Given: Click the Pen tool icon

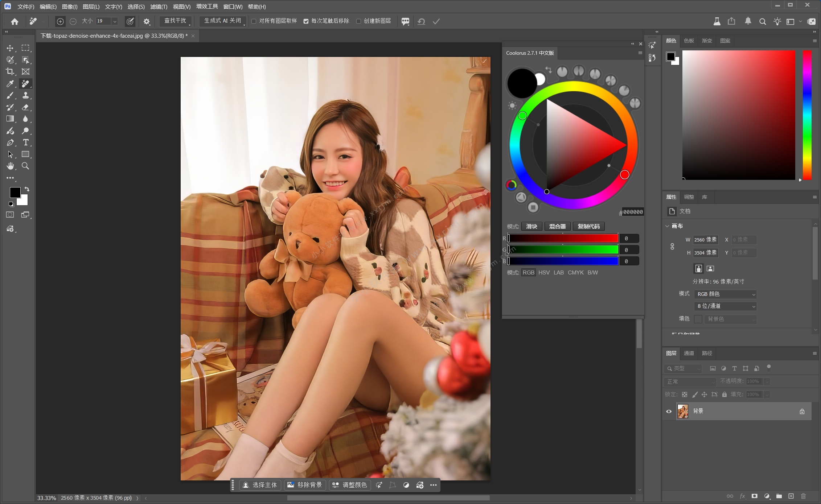Looking at the screenshot, I should (x=10, y=142).
